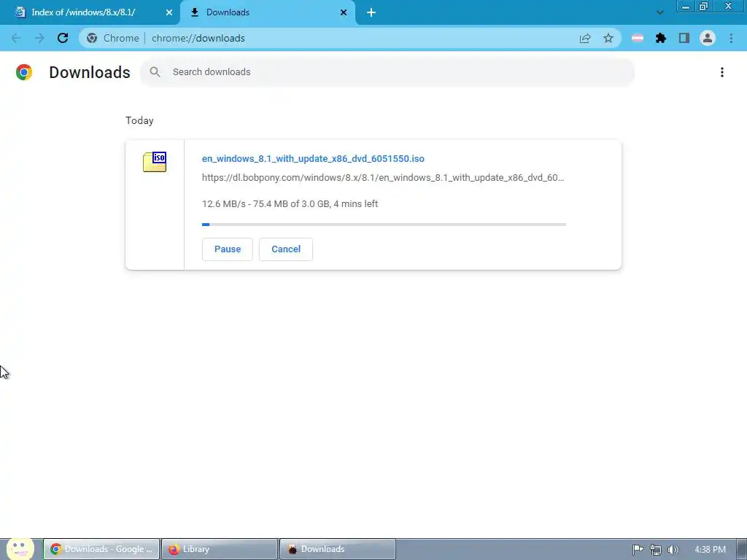This screenshot has height=560, width=747.
Task: Open the tab search chevron dropdown
Action: coord(659,13)
